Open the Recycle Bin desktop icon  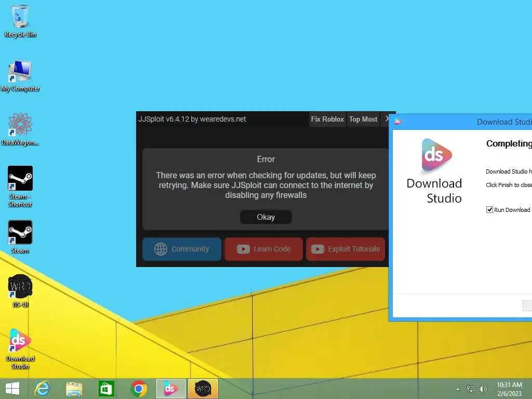click(x=20, y=21)
